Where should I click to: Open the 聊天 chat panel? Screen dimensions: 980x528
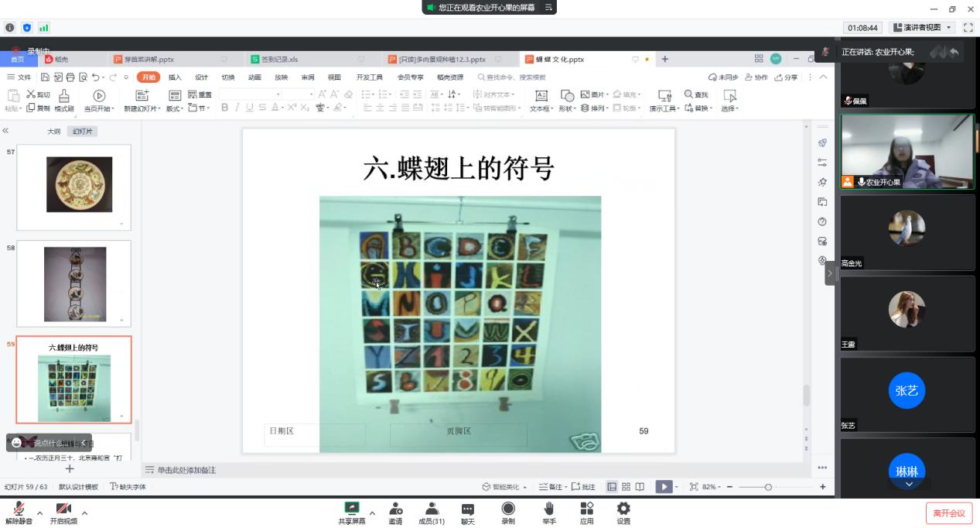[x=468, y=512]
